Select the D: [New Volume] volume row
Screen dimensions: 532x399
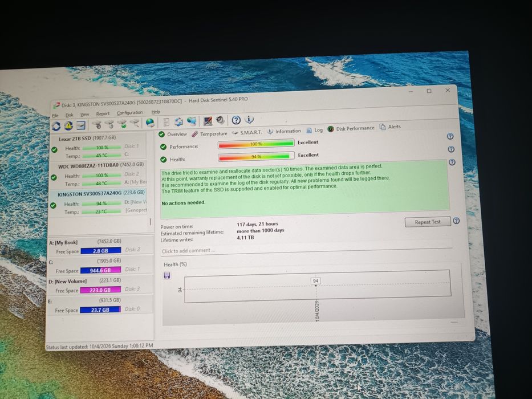click(x=100, y=286)
